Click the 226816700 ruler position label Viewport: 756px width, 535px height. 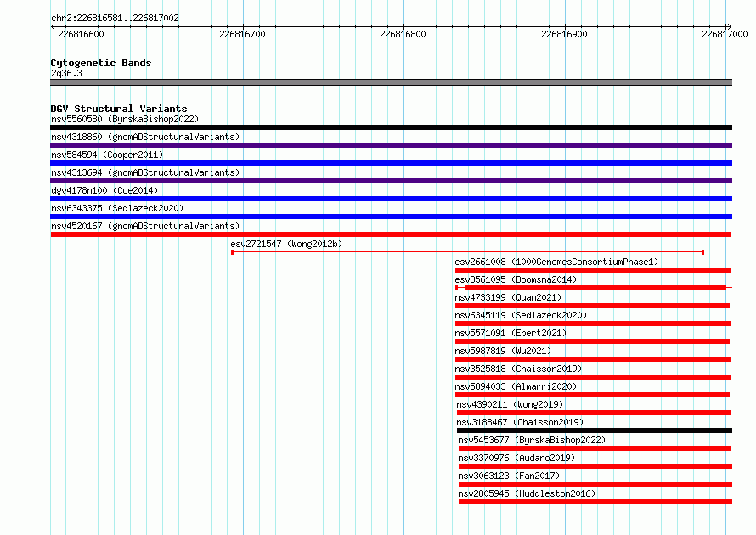pyautogui.click(x=242, y=34)
